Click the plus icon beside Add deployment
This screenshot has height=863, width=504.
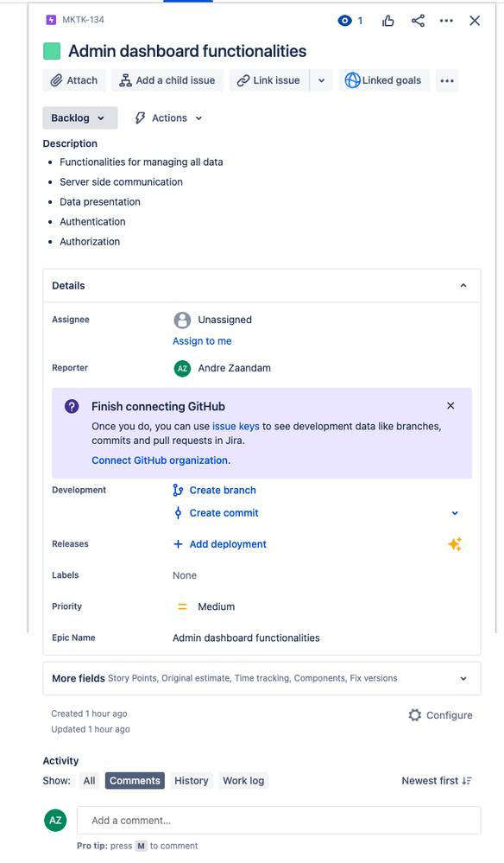click(x=178, y=544)
